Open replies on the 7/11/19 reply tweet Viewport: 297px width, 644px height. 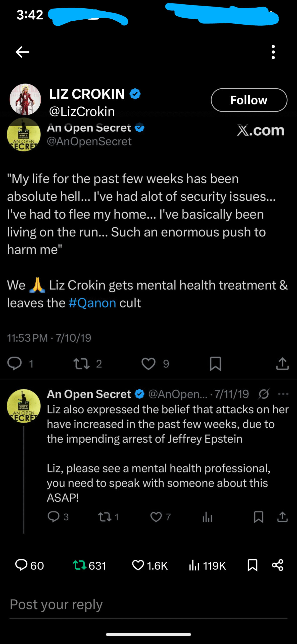click(x=54, y=517)
